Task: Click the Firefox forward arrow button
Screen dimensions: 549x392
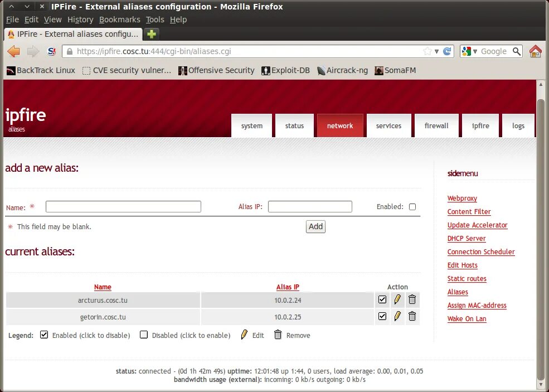Action: (x=33, y=51)
